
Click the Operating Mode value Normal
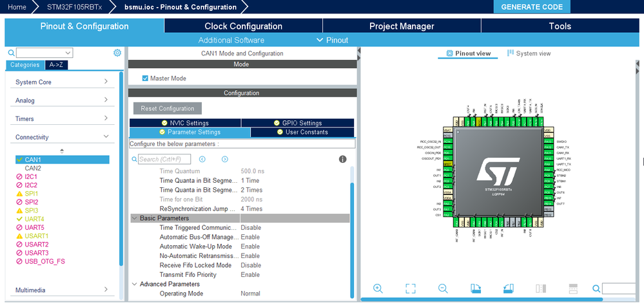coord(251,293)
